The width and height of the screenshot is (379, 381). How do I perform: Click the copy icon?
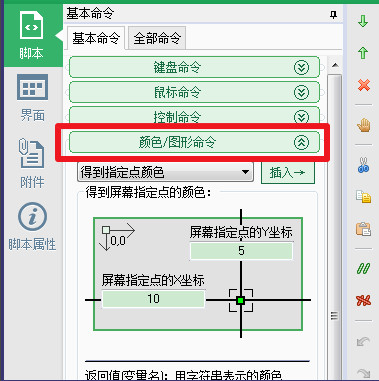(x=363, y=197)
